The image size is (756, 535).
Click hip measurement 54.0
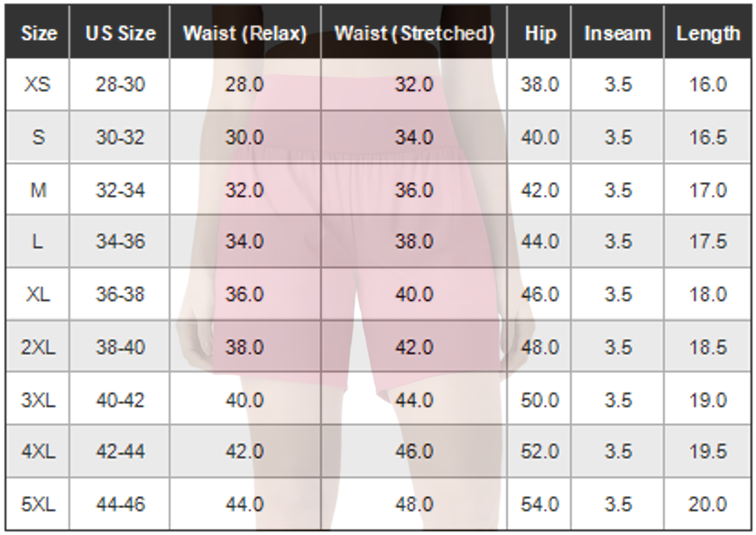coord(539,504)
